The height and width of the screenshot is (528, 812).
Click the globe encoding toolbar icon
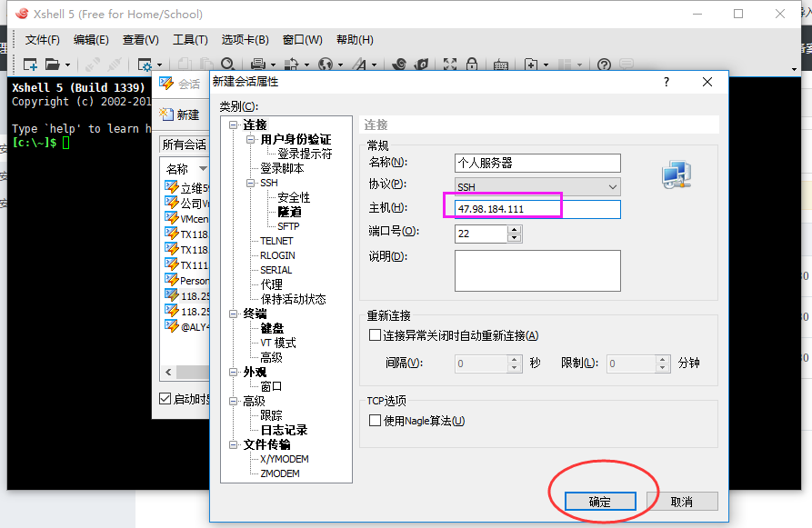click(326, 65)
